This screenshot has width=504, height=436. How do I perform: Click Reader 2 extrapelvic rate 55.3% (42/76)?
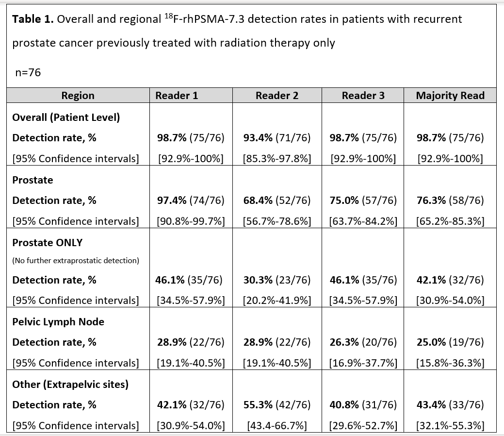point(277,405)
